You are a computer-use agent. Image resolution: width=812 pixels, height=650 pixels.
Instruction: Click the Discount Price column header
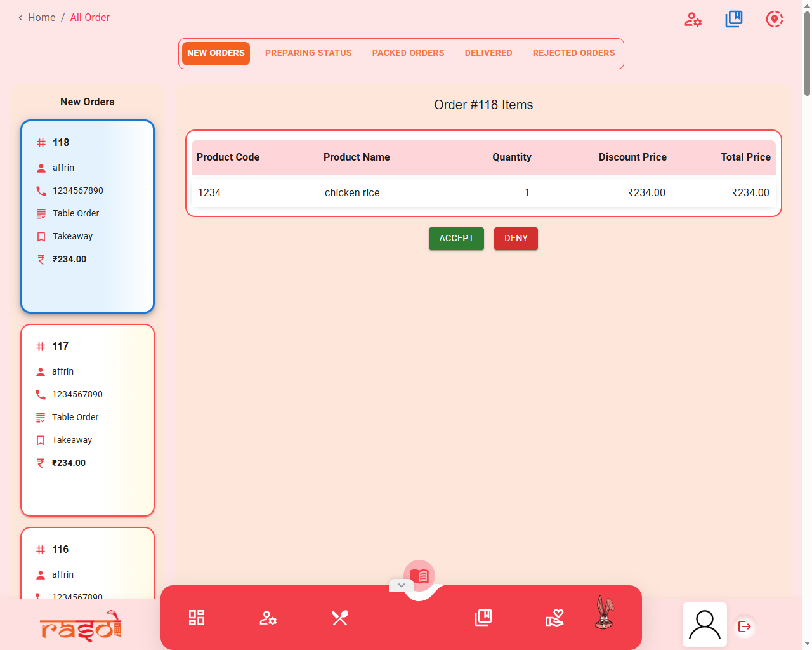tap(632, 157)
